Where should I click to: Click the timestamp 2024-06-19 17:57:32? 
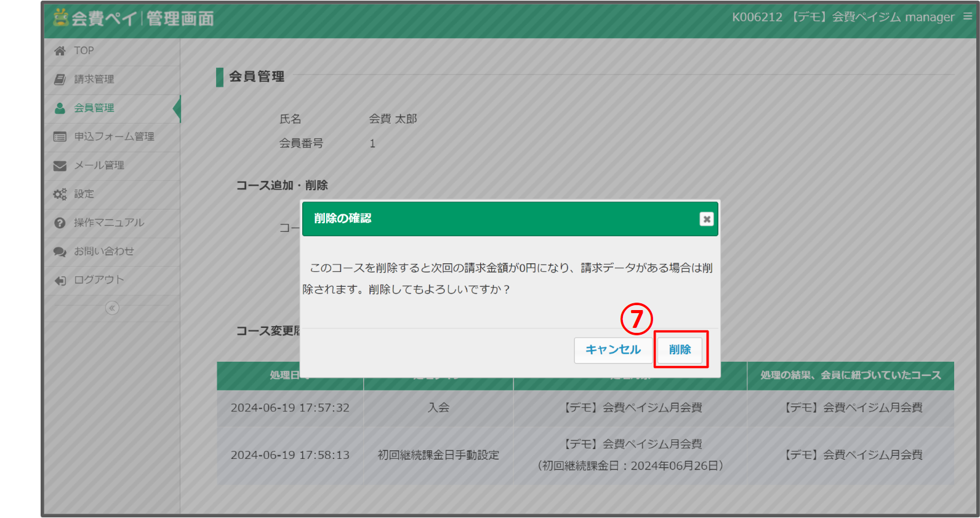pos(290,408)
